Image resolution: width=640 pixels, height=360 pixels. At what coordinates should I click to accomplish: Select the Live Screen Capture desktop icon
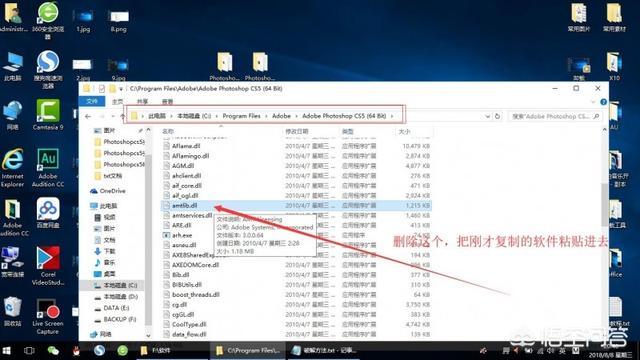tap(48, 316)
